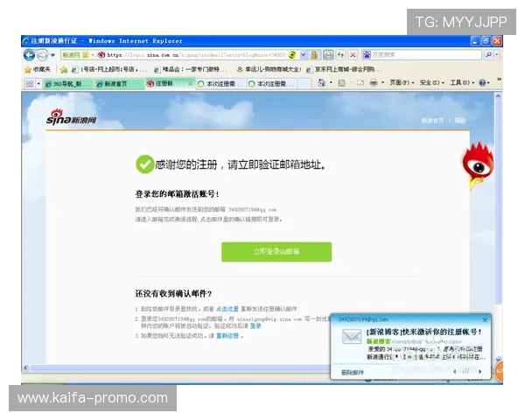This screenshot has height=420, width=525.
Task: Close the 注册新 tab with its X
Action: (190, 83)
